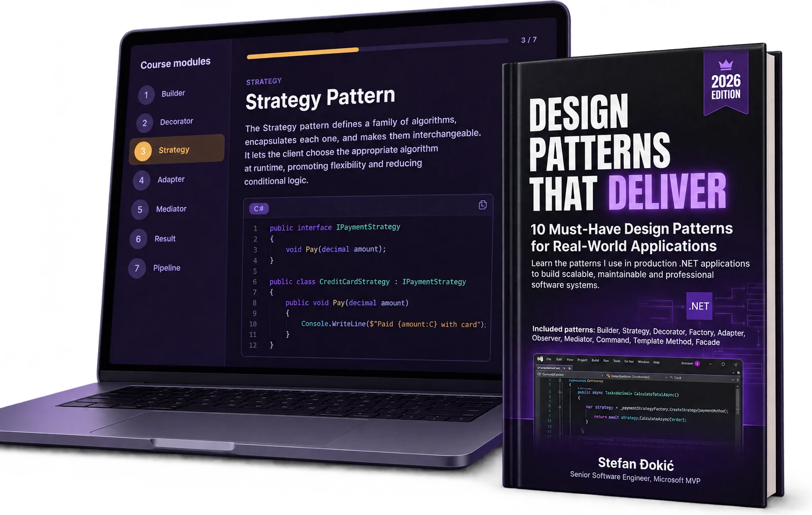Click the crown icon on 2026 Edition ribbon
Screen dimensions: 812x515
726,65
